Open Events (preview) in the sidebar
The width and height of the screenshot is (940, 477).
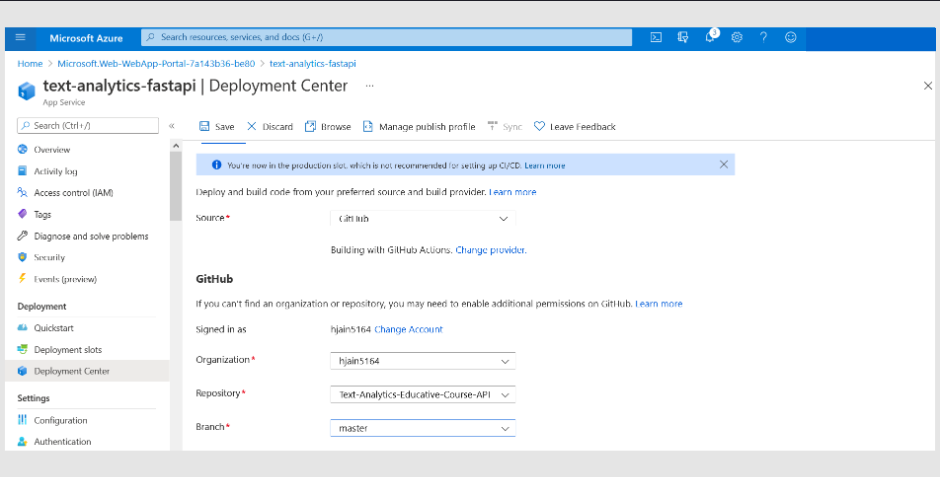pyautogui.click(x=65, y=279)
